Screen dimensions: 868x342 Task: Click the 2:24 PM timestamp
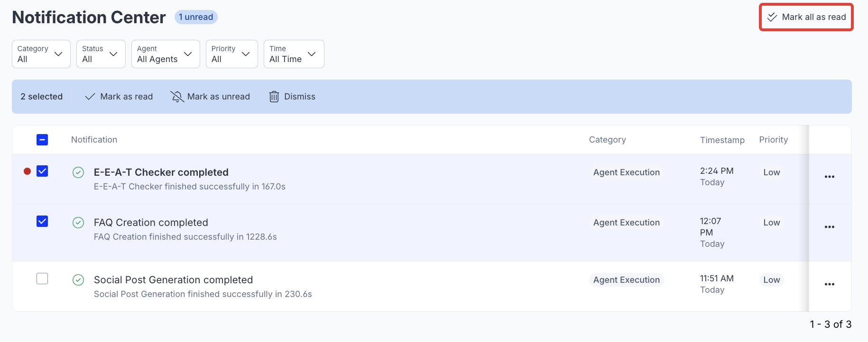coord(717,171)
